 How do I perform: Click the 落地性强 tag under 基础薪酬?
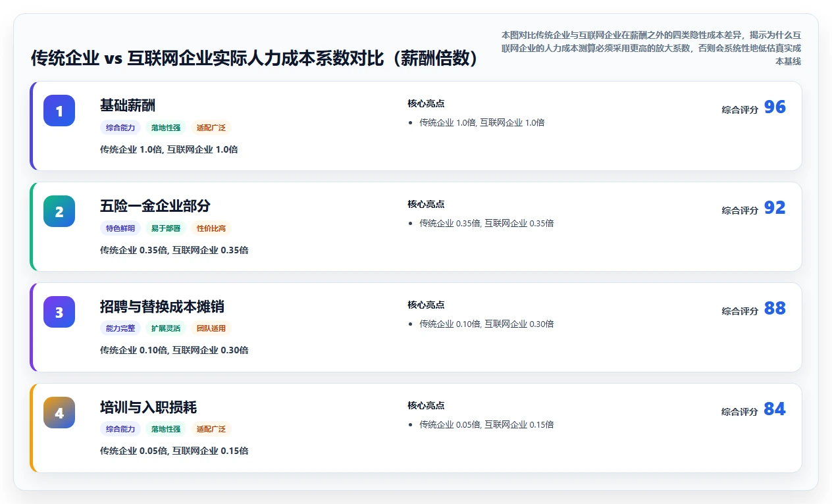166,128
